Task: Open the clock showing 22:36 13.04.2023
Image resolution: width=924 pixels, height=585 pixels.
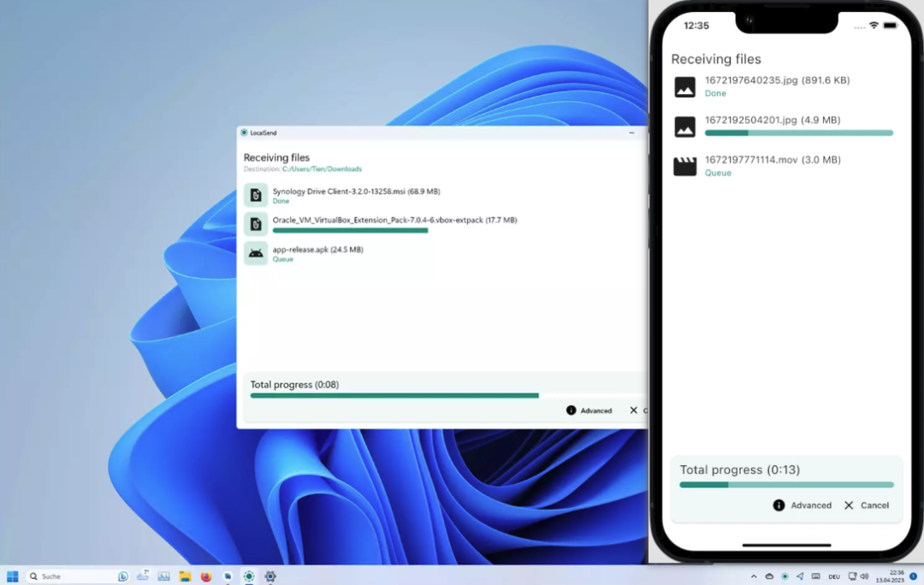Action: pos(890,576)
